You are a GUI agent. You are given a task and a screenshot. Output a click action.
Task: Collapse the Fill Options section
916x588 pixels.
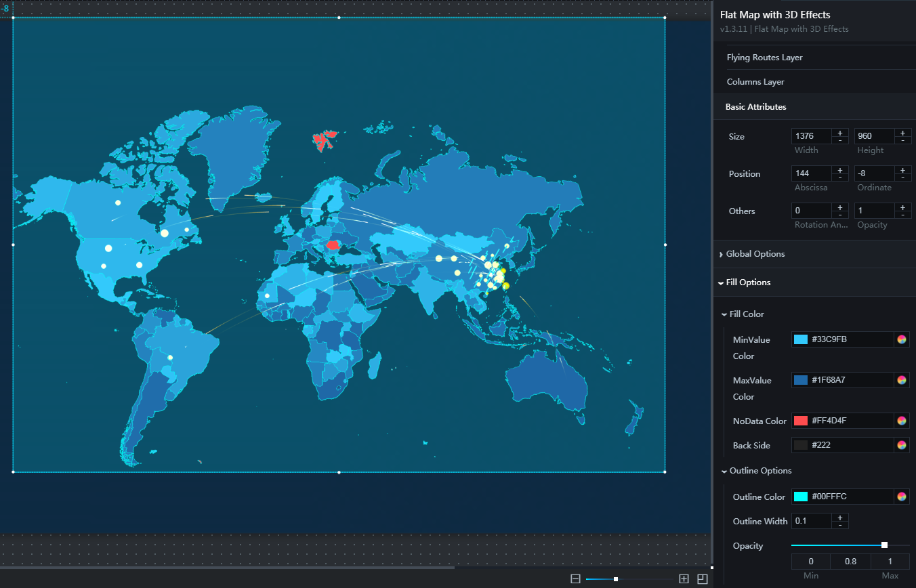[x=748, y=282]
